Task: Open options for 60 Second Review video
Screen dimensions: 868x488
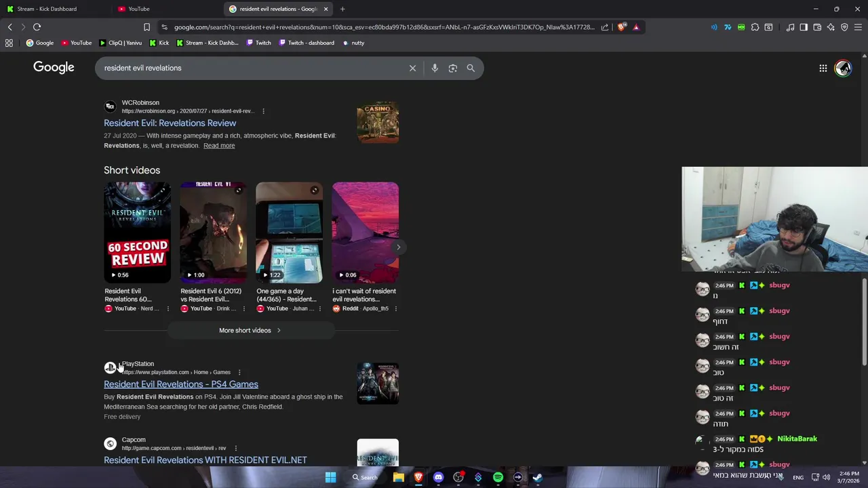Action: (x=167, y=308)
